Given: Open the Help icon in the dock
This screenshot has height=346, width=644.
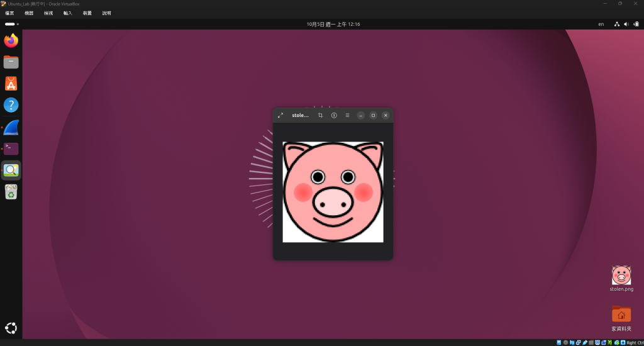Looking at the screenshot, I should tap(11, 105).
